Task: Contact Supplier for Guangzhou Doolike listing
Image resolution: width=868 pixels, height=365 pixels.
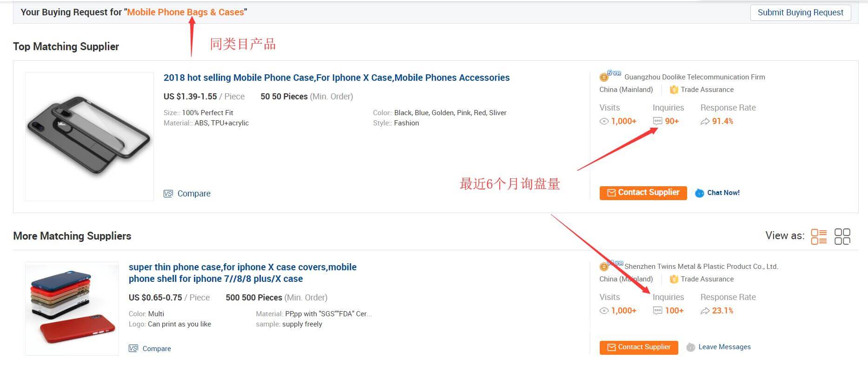Action: (x=643, y=193)
